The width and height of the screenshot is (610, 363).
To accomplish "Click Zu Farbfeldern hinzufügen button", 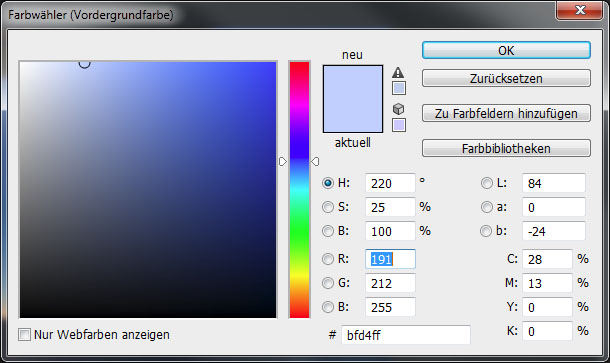I will click(506, 113).
